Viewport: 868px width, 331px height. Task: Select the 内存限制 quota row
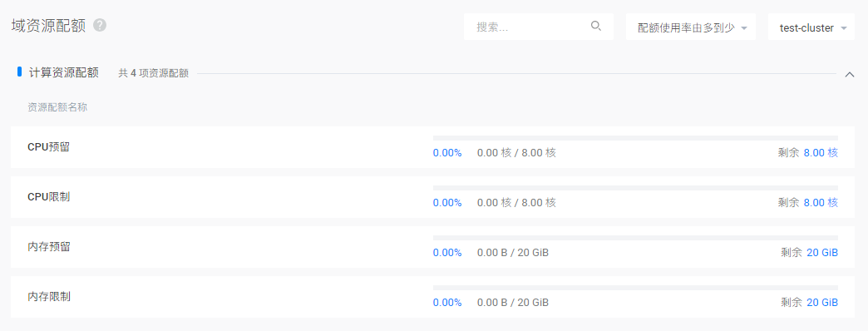coord(432,297)
